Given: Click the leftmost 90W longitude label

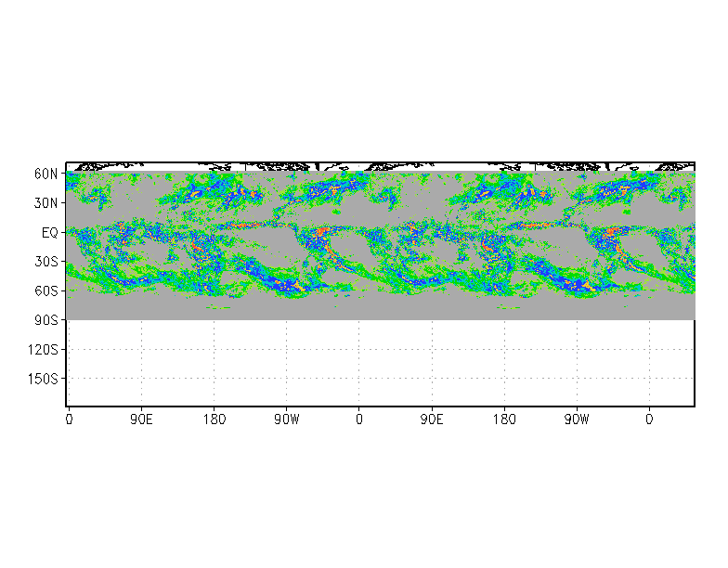Looking at the screenshot, I should (286, 420).
